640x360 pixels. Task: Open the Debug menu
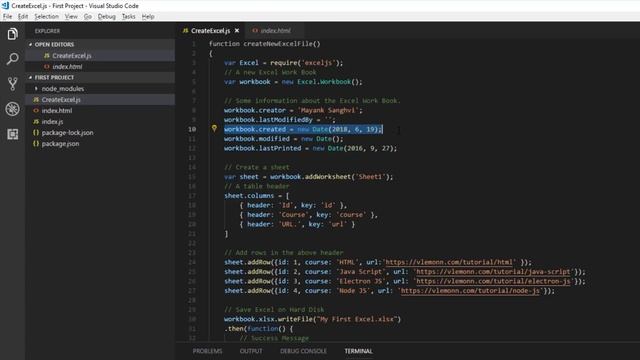tap(107, 17)
